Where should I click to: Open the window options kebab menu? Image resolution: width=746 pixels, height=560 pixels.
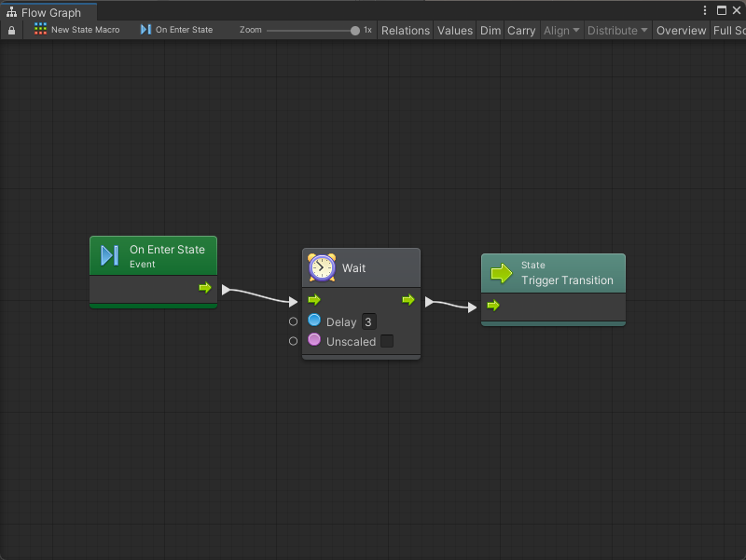pos(705,10)
